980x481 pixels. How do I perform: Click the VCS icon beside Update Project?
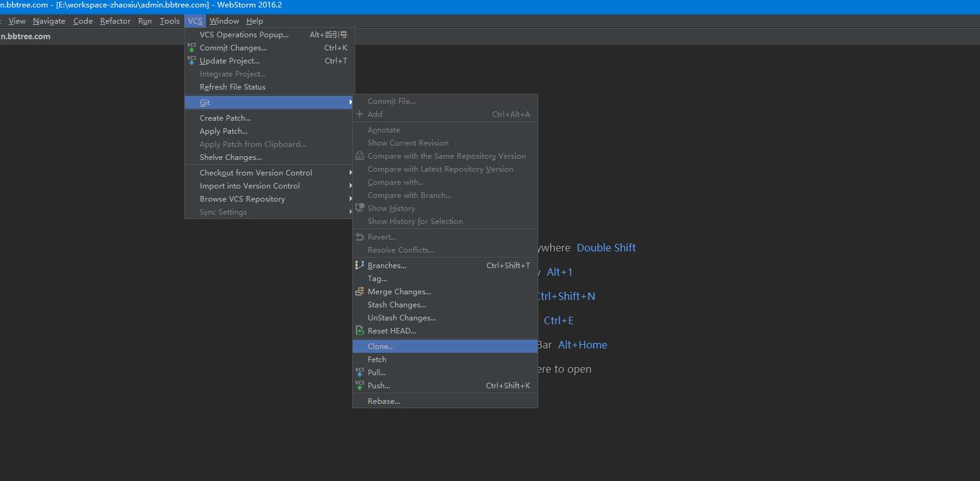coord(192,60)
